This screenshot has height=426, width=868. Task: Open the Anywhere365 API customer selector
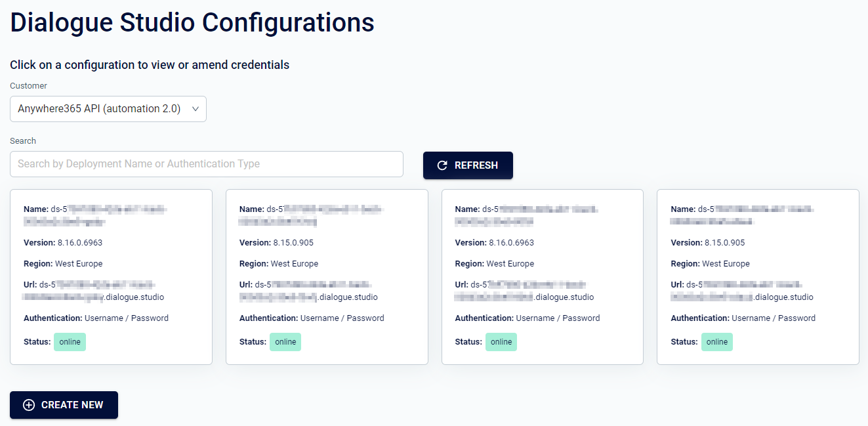108,109
